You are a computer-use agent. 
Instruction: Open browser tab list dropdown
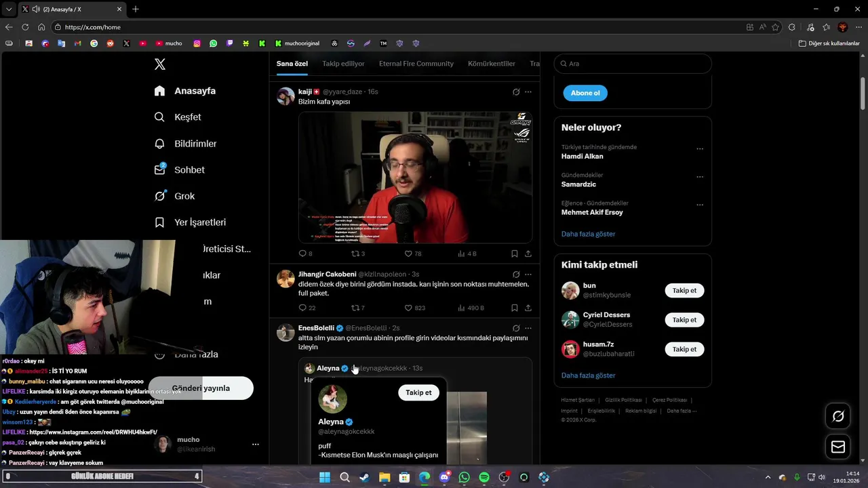(x=9, y=9)
